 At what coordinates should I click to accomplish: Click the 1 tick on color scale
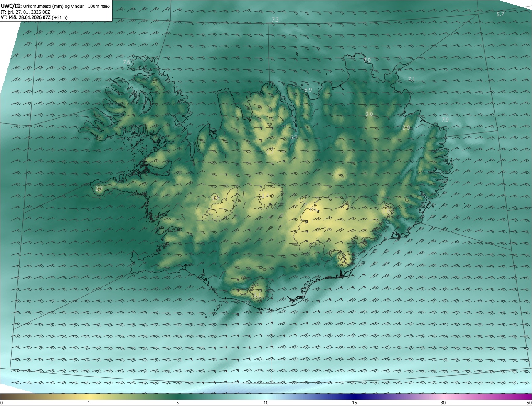pyautogui.click(x=89, y=403)
